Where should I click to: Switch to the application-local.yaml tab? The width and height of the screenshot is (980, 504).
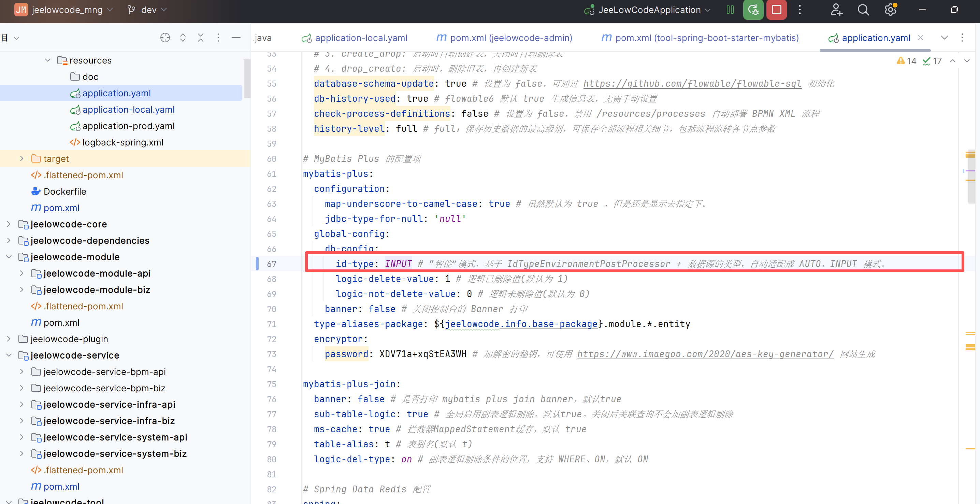coord(360,38)
